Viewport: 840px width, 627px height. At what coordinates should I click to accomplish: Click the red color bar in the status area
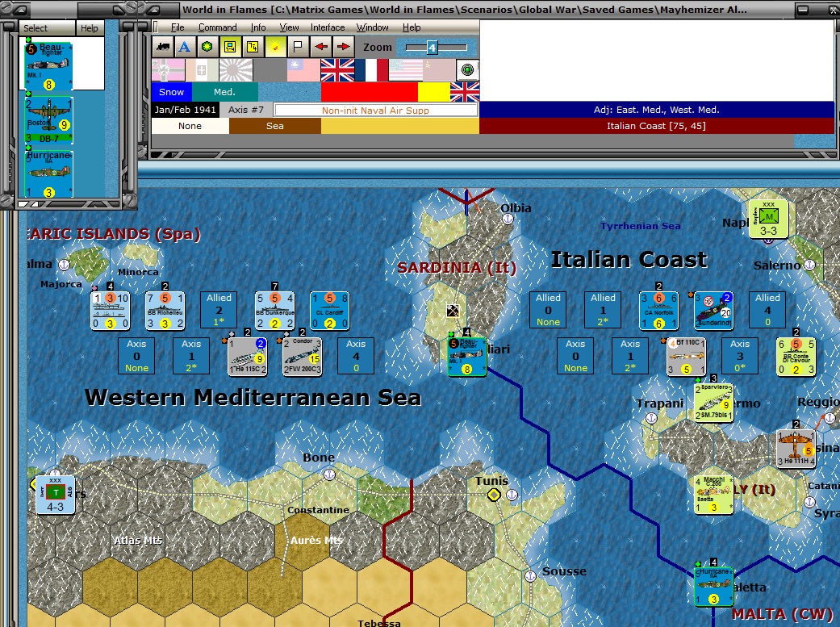click(369, 92)
